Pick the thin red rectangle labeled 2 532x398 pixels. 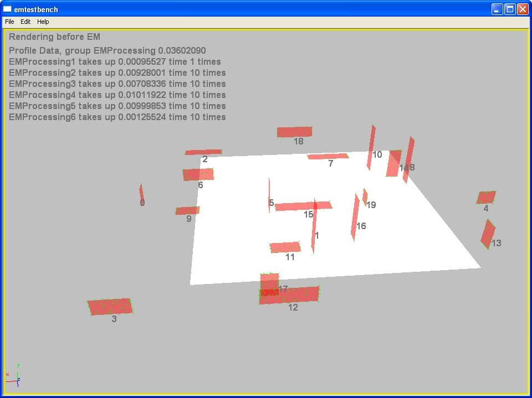click(203, 152)
